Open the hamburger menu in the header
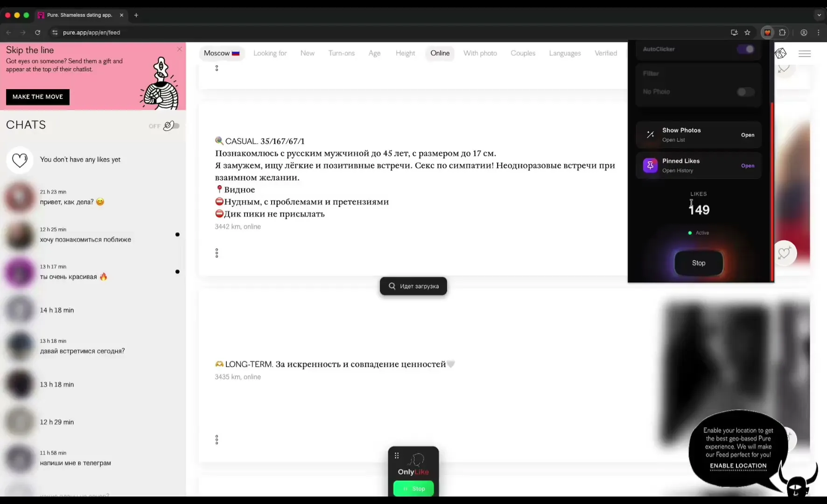Viewport: 827px width, 504px height. tap(805, 54)
